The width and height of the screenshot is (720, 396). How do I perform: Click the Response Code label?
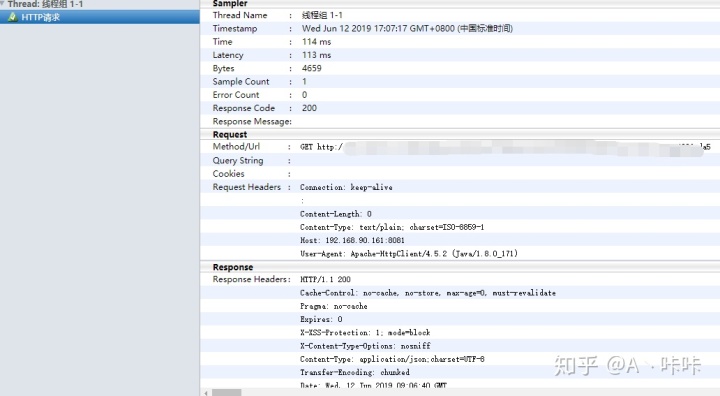(x=243, y=108)
